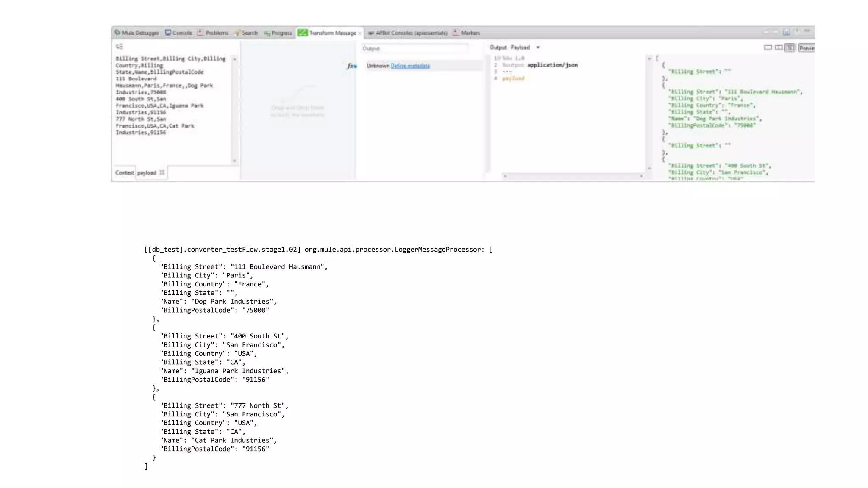Click the preview pane scroll down arrow
Viewport: 868px width, 488px height.
(x=649, y=169)
